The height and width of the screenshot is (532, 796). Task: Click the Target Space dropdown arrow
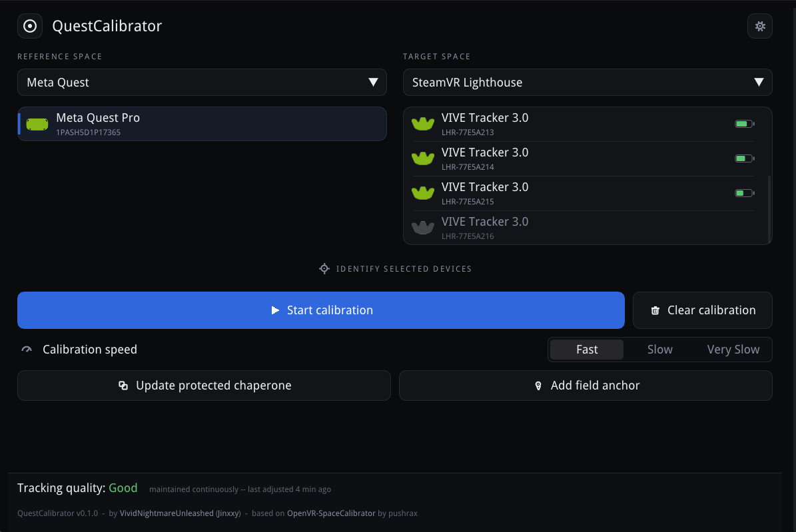pos(759,83)
